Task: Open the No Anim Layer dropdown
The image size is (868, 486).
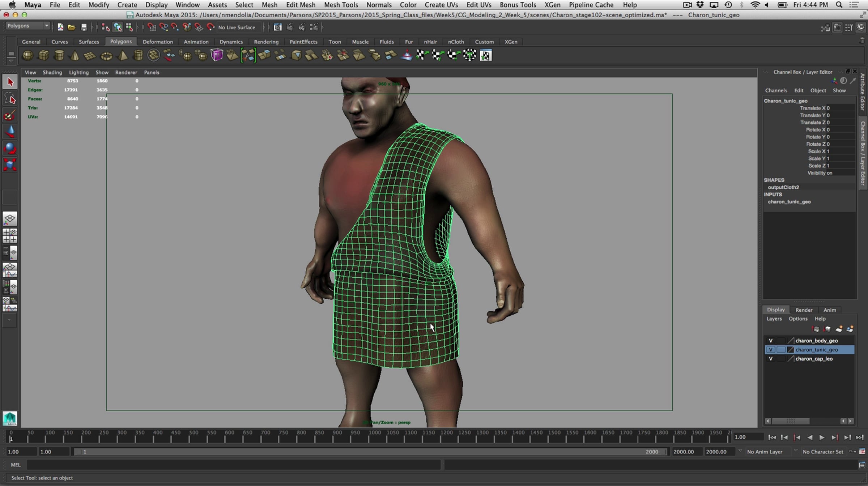Action: point(765,452)
